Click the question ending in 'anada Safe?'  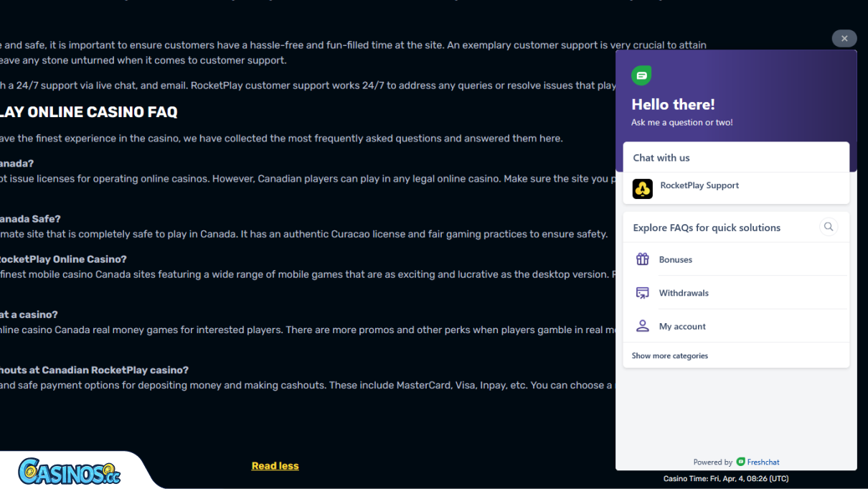[x=30, y=219]
